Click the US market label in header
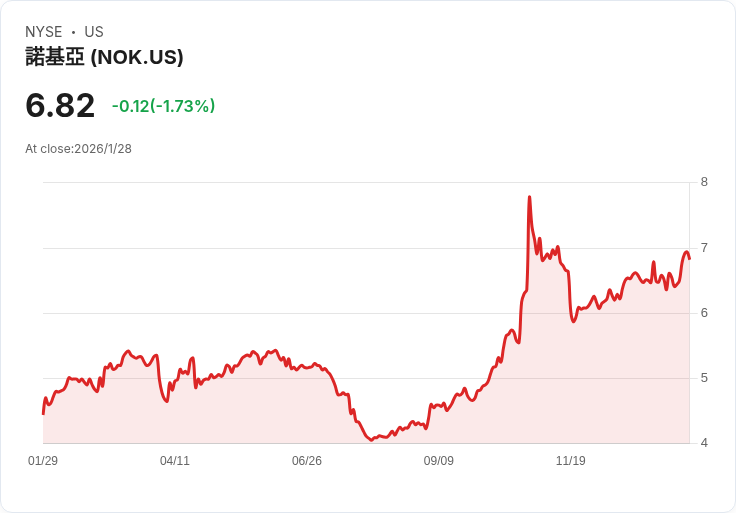 94,32
